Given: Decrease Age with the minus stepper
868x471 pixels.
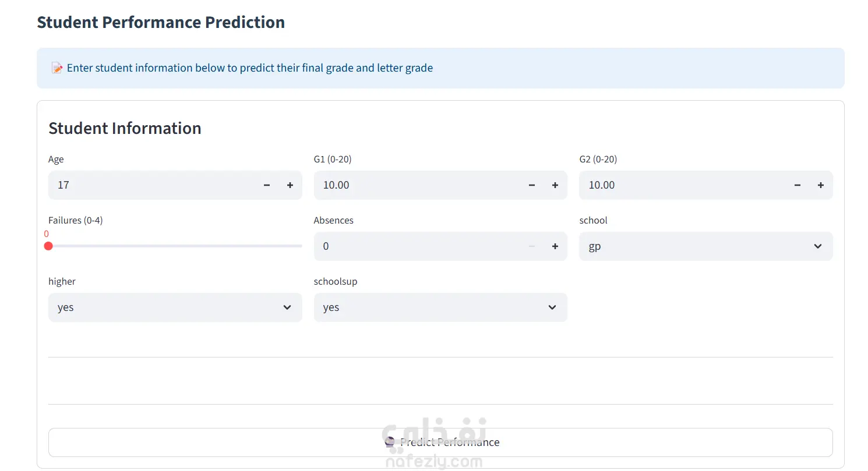Looking at the screenshot, I should pos(267,185).
